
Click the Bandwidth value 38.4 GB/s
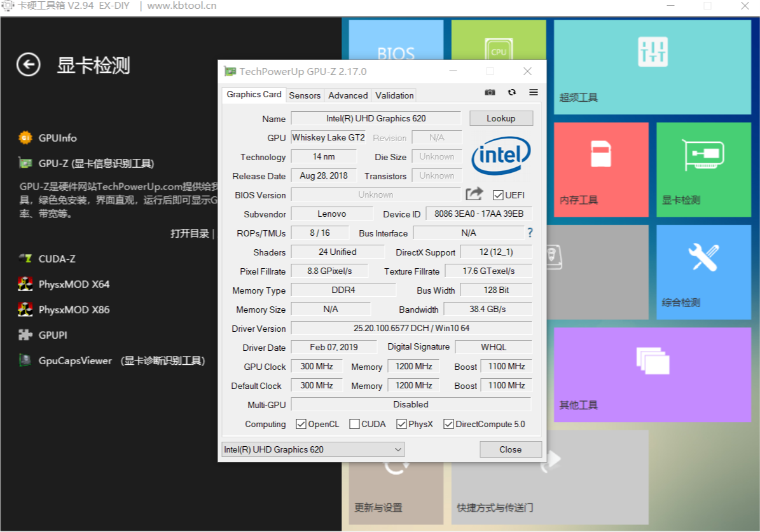pyautogui.click(x=488, y=309)
